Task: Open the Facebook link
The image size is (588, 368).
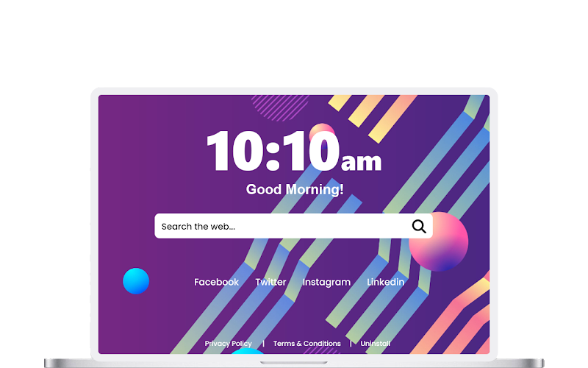Action: coord(216,282)
